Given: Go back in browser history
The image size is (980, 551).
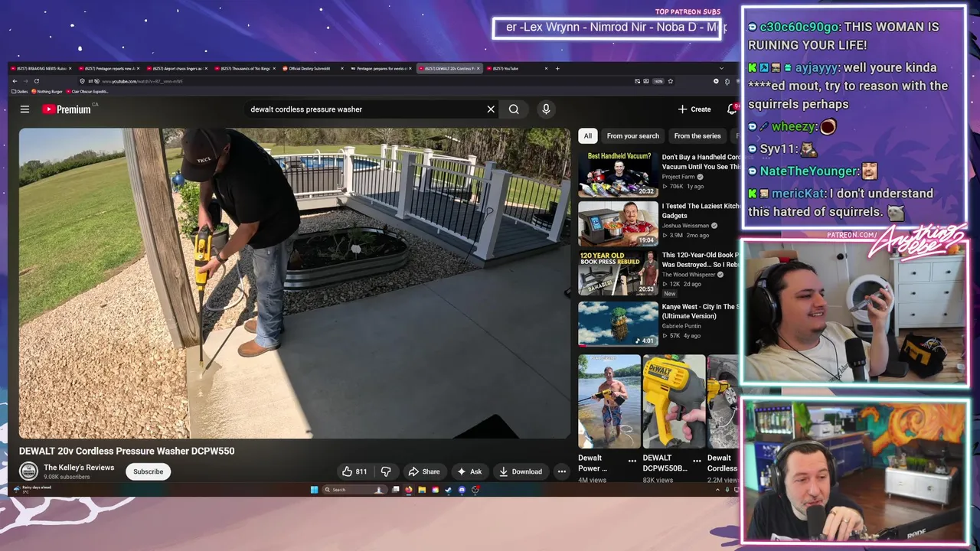Looking at the screenshot, I should pyautogui.click(x=14, y=81).
